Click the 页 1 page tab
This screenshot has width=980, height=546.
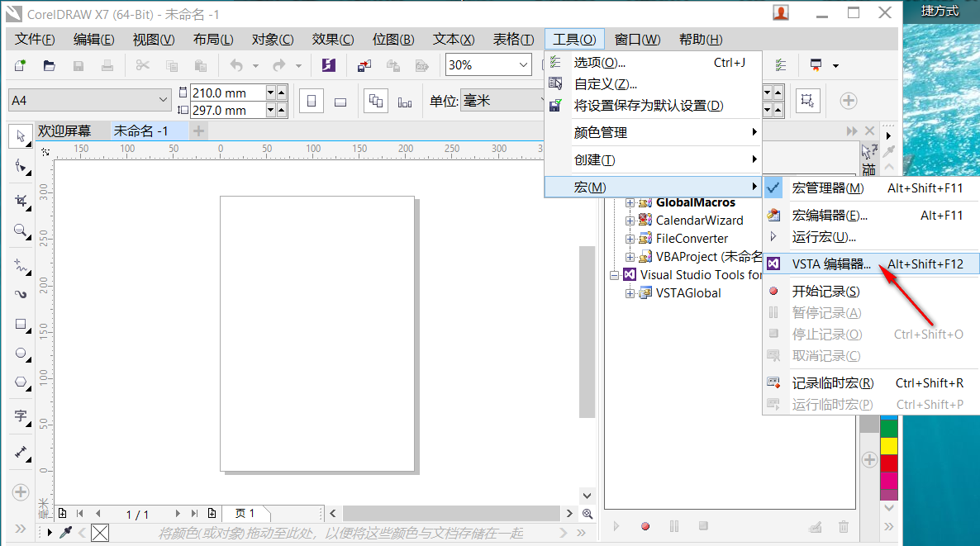pyautogui.click(x=245, y=514)
